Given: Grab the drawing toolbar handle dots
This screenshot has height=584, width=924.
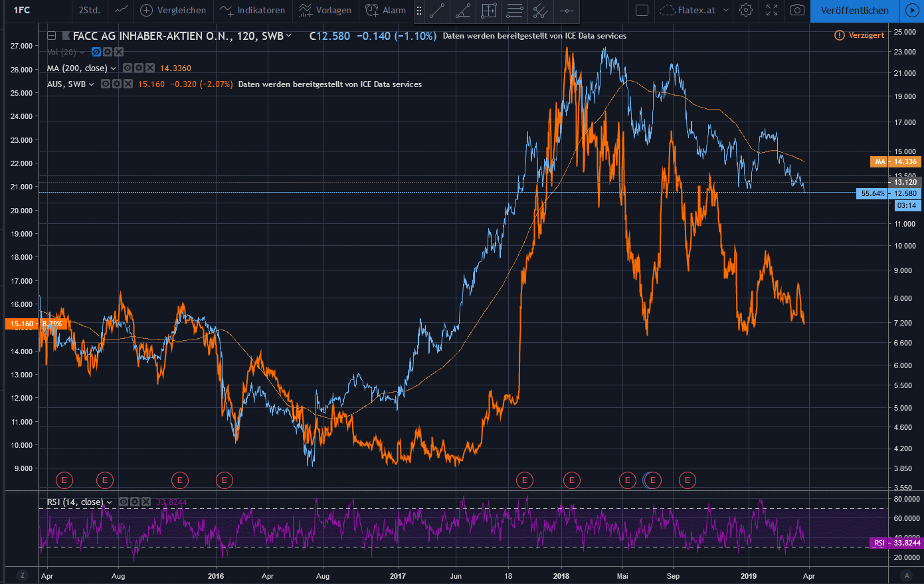Looking at the screenshot, I should 419,11.
